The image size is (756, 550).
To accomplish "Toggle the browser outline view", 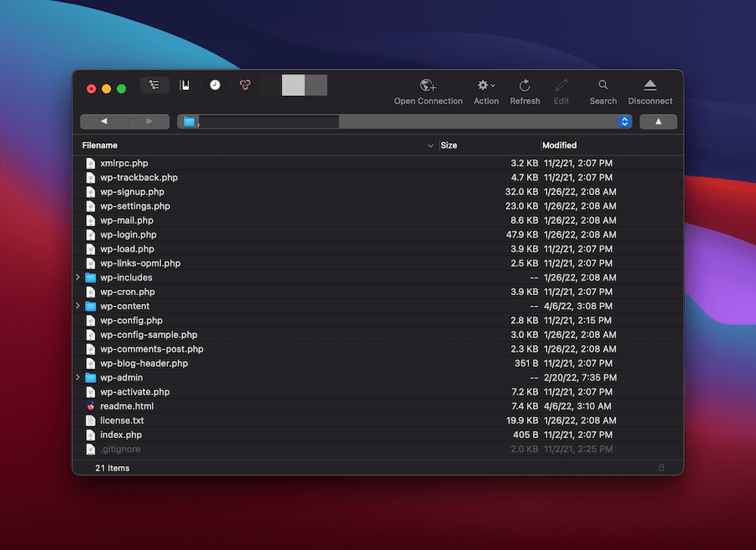I will coord(154,85).
